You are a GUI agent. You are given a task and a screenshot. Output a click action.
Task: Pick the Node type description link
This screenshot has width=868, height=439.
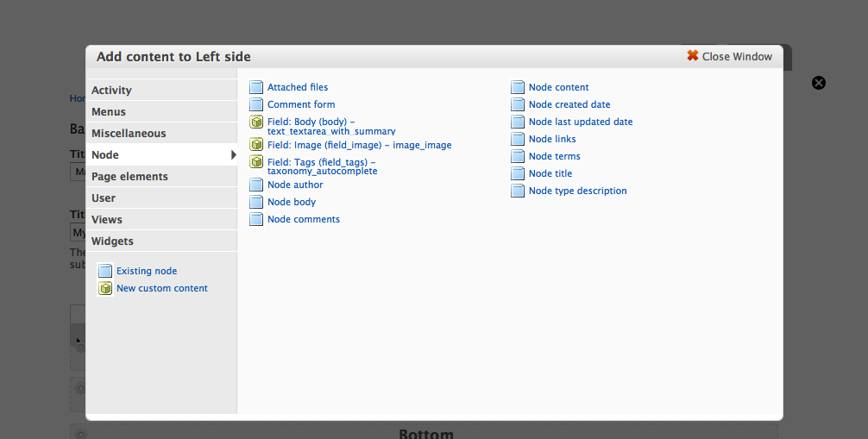point(577,191)
